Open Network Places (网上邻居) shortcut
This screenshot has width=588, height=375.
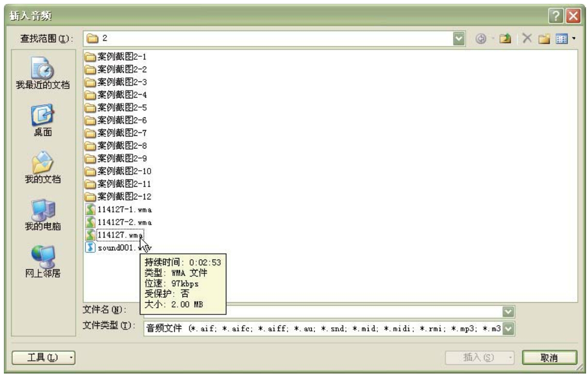[x=42, y=261]
